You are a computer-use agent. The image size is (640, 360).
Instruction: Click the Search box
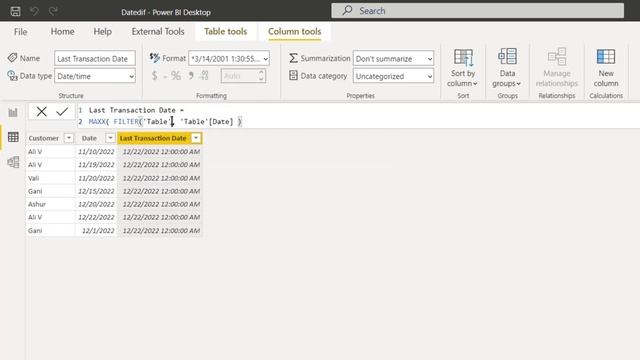[478, 11]
